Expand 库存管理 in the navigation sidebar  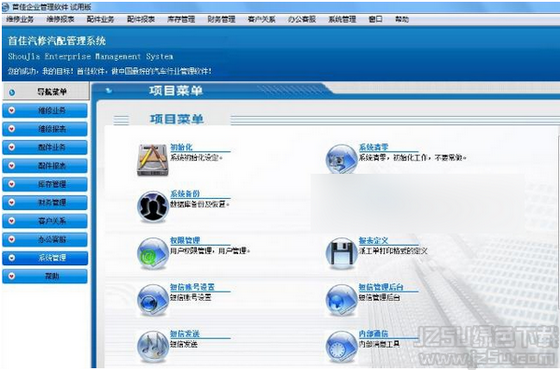[45, 184]
